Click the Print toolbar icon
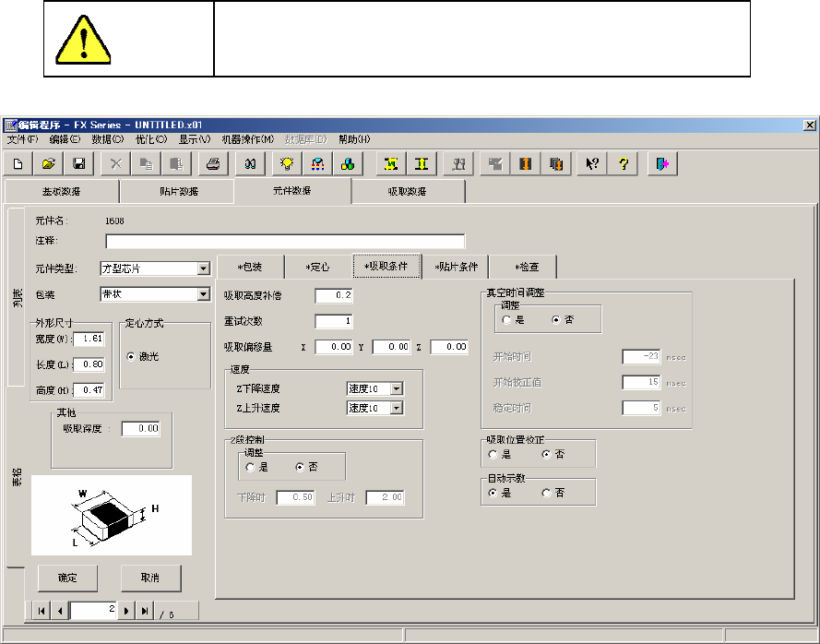This screenshot has width=820, height=644. pos(213,164)
